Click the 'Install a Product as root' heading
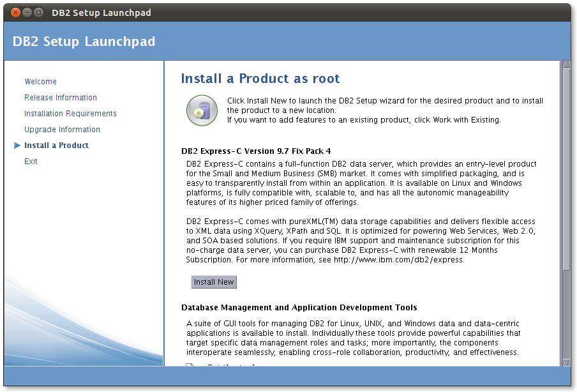 pyautogui.click(x=260, y=79)
